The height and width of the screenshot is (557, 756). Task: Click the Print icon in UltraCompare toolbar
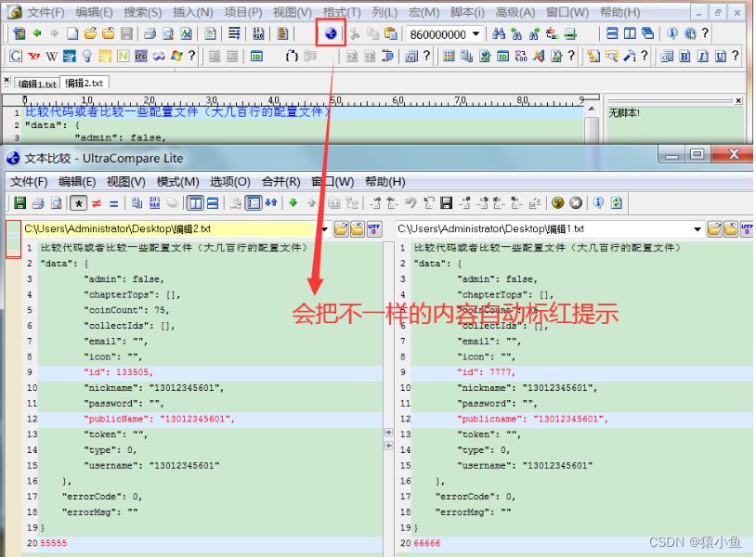(38, 203)
